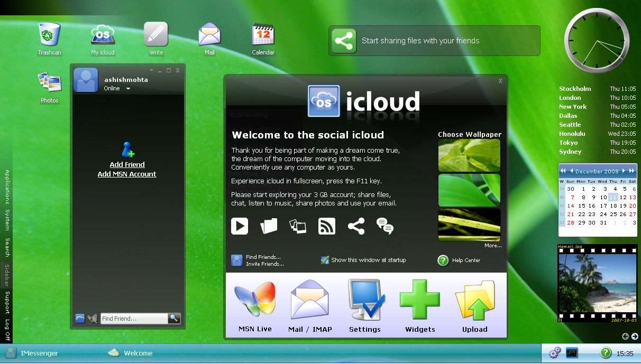Go to next month in calendar widget

click(625, 171)
